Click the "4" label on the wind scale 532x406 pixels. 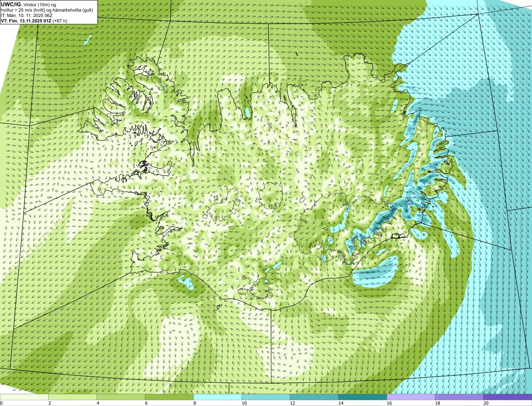98,403
